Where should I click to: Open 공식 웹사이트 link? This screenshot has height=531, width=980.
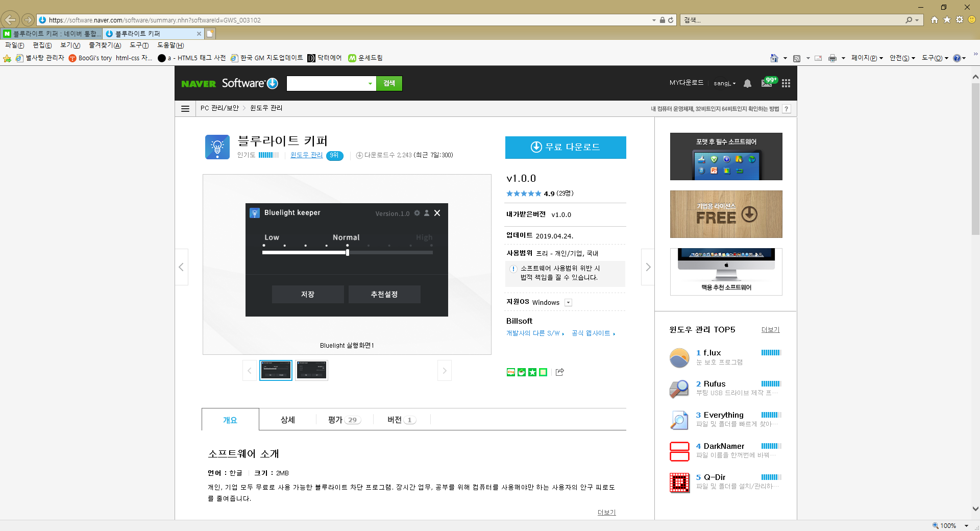pos(593,333)
